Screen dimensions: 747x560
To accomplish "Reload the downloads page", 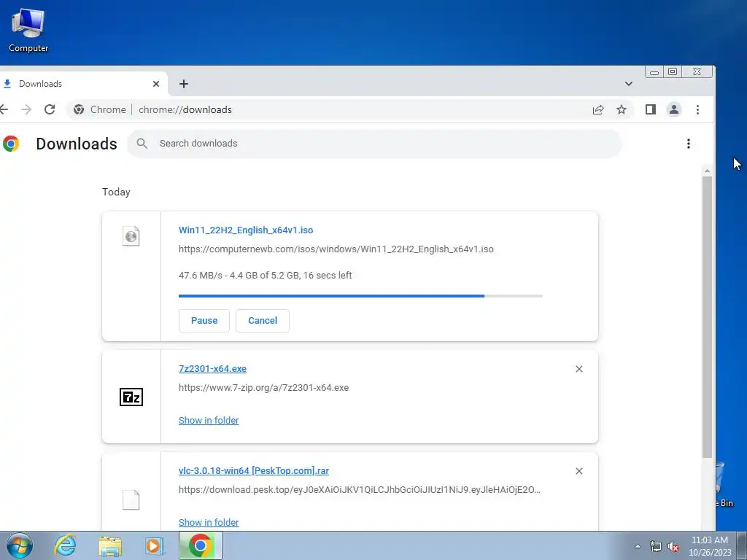I will [50, 109].
